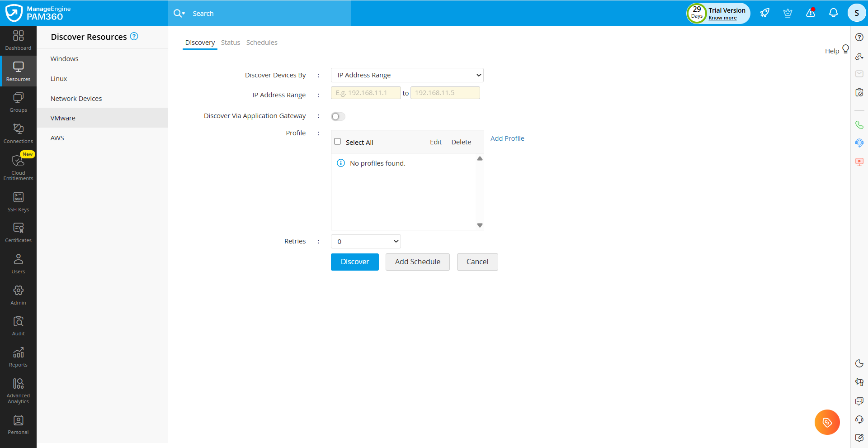
Task: Open Cloud Entitlements module
Action: pos(18,167)
